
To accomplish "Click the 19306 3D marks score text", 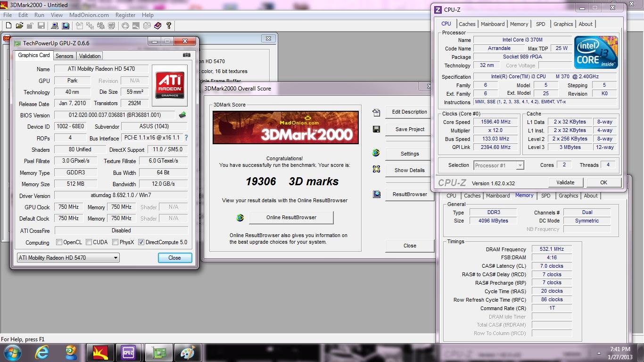I will pyautogui.click(x=292, y=181).
